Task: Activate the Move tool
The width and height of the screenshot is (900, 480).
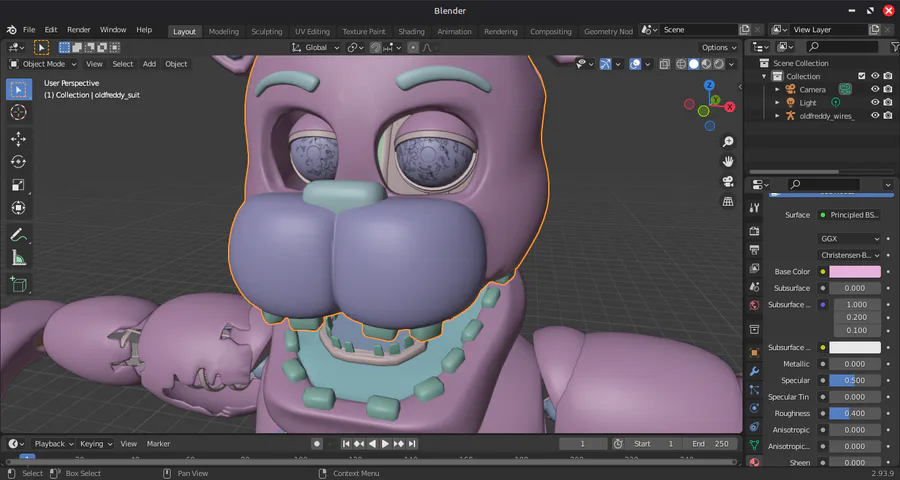Action: pyautogui.click(x=18, y=139)
